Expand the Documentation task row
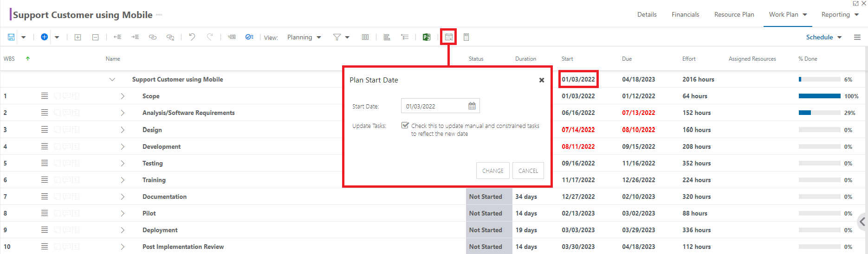The height and width of the screenshot is (254, 868). click(x=123, y=197)
